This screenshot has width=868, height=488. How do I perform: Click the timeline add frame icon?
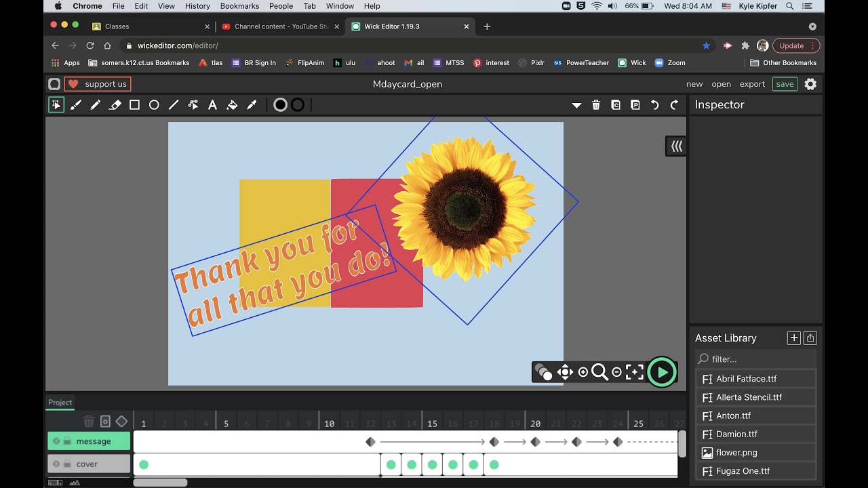105,422
